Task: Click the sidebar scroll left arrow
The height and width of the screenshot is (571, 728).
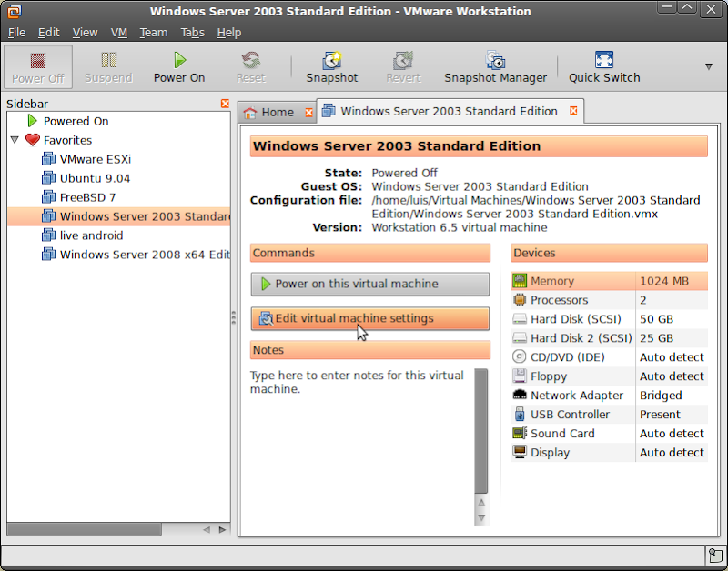Action: (x=207, y=529)
